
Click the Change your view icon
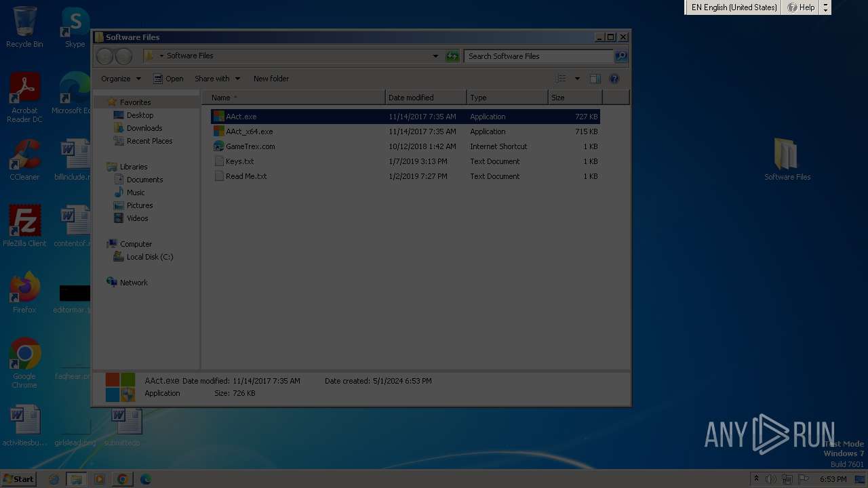[561, 79]
